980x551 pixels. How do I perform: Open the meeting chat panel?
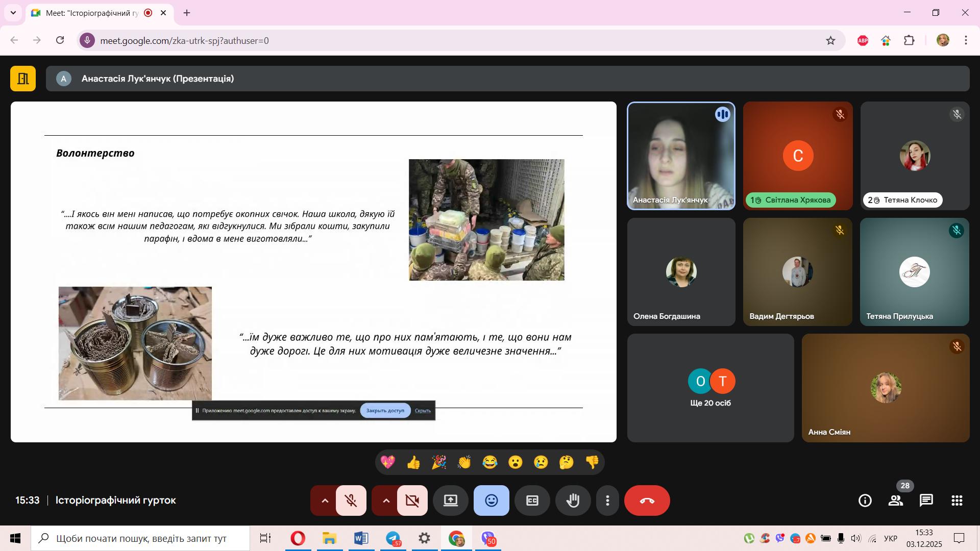pyautogui.click(x=926, y=500)
